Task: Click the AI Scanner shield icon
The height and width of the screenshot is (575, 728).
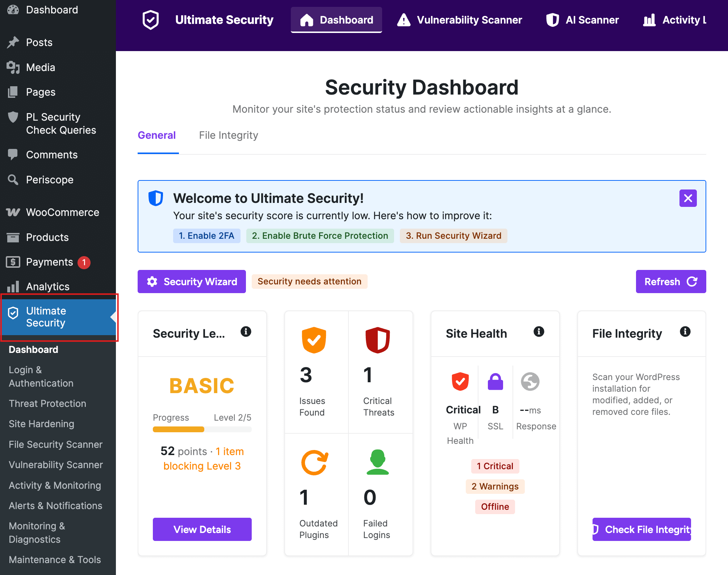Action: coord(552,20)
